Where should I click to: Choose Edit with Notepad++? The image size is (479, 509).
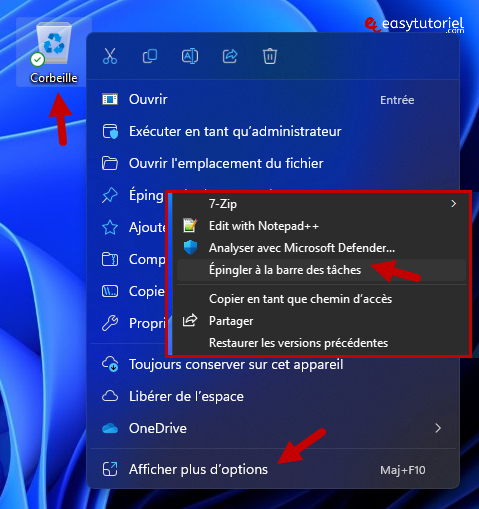[x=321, y=226]
